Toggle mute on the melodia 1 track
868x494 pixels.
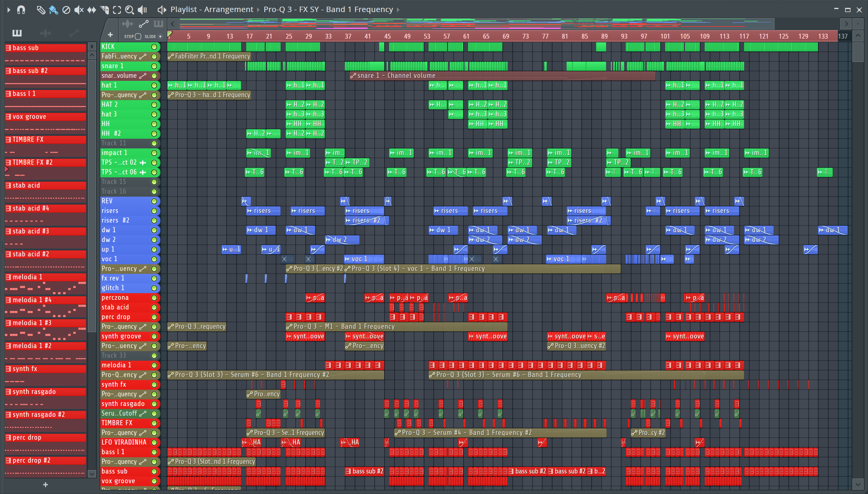154,366
